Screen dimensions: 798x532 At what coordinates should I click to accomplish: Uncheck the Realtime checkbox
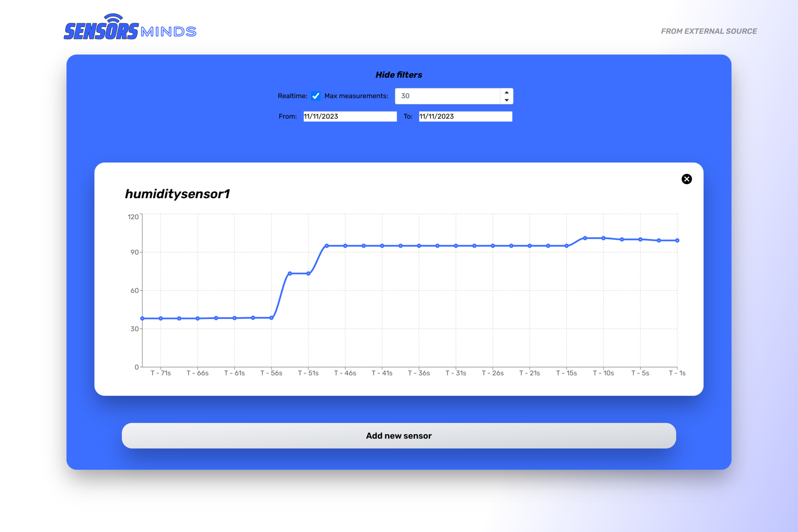pyautogui.click(x=316, y=96)
